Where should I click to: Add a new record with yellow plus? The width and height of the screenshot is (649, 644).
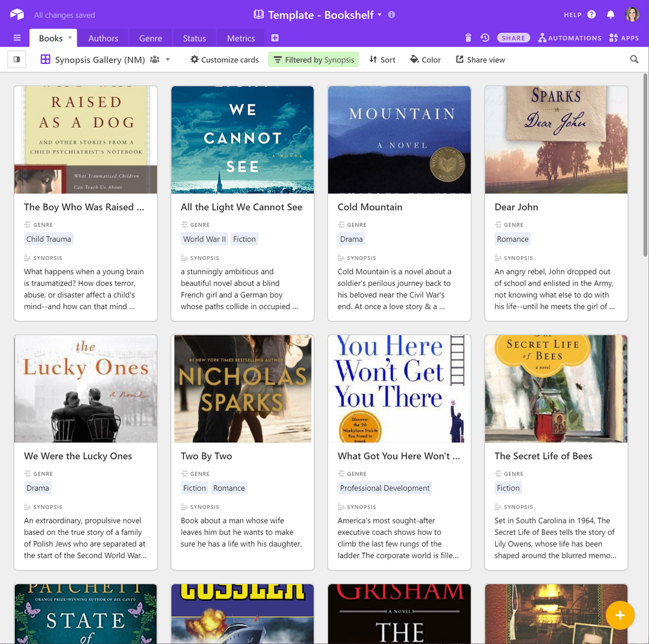pyautogui.click(x=620, y=616)
